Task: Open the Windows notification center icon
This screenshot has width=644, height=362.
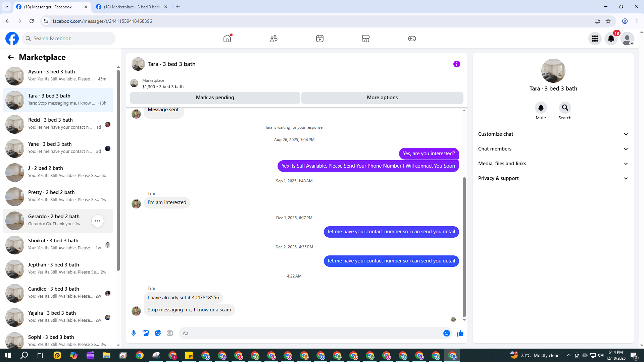Action: [x=634, y=355]
